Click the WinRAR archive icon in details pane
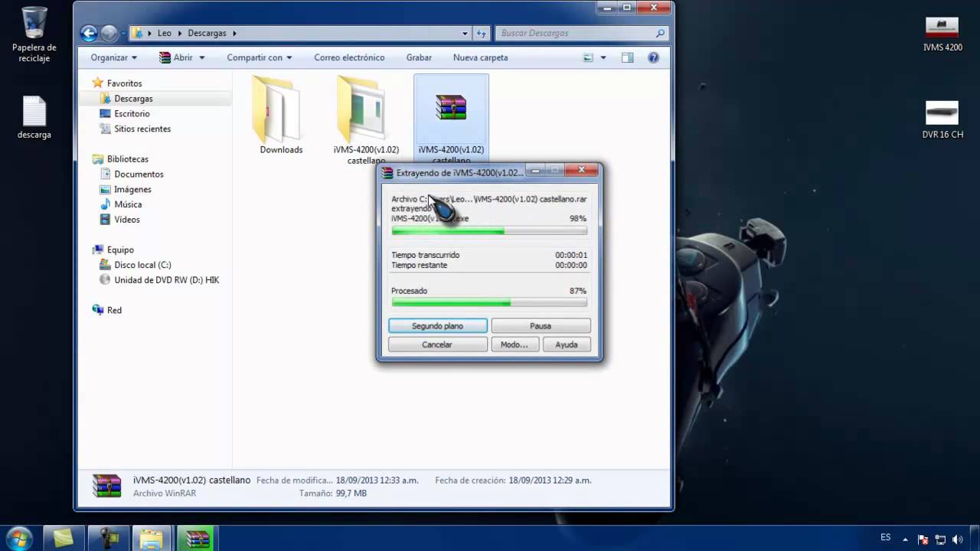The height and width of the screenshot is (551, 980). (106, 486)
